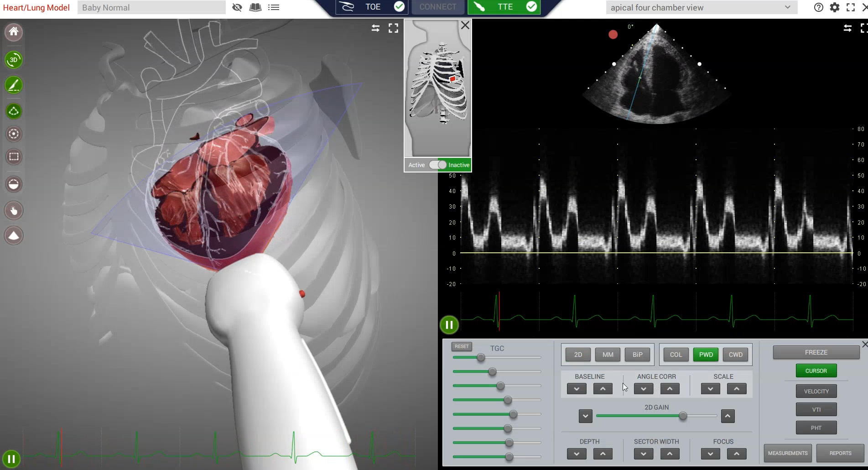Close the ultrasound control panel
Screen dimensions: 868x470
pyautogui.click(x=864, y=344)
